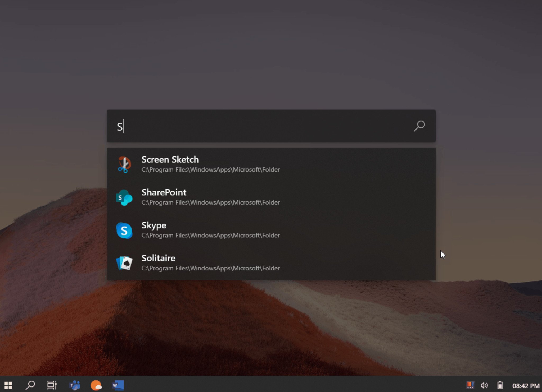
Task: Launch the Skype app icon
Action: [124, 230]
